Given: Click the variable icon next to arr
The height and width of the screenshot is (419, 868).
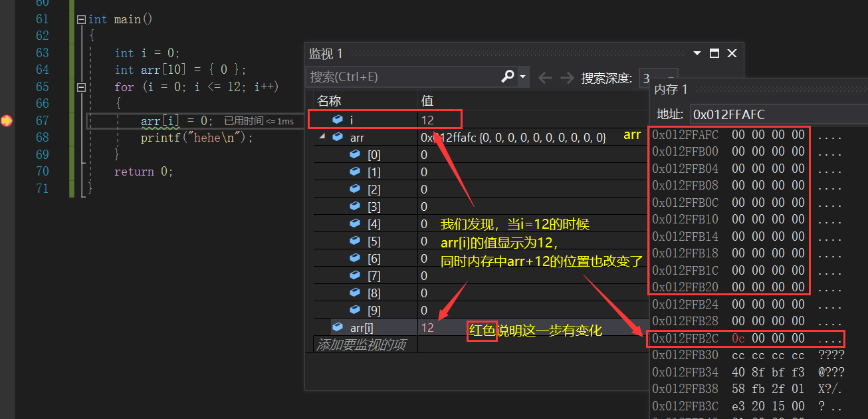Looking at the screenshot, I should point(338,137).
